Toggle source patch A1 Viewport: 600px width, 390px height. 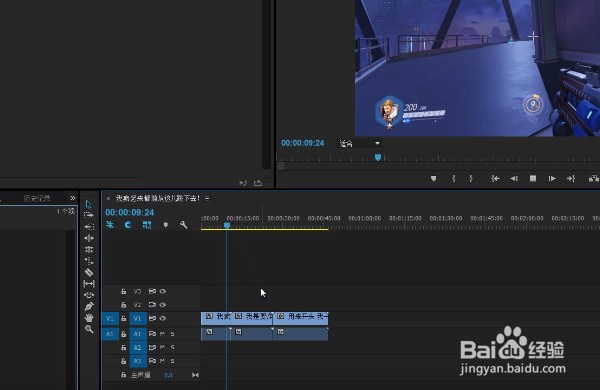[x=110, y=334]
